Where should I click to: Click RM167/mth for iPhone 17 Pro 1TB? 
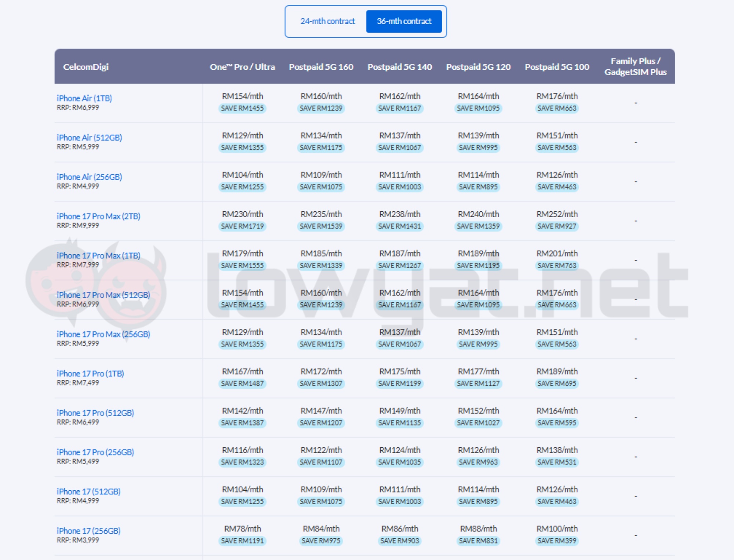point(242,371)
